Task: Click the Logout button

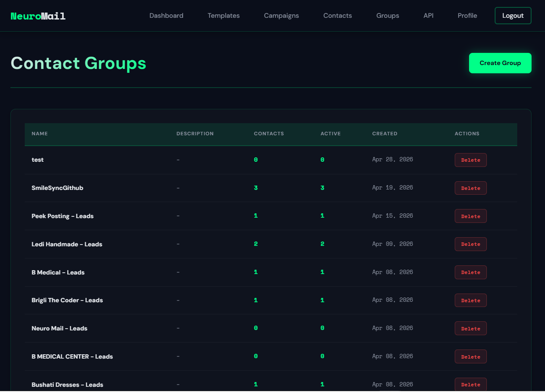Action: click(513, 16)
